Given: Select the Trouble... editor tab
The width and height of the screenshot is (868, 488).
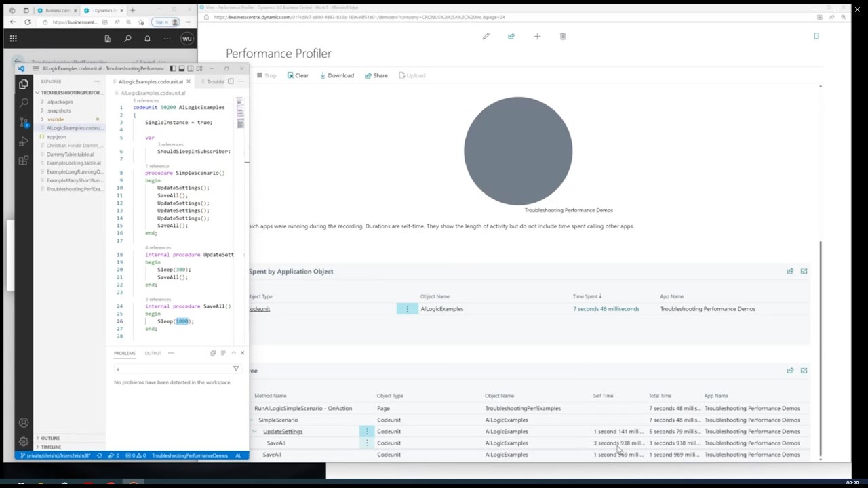Looking at the screenshot, I should (x=216, y=81).
